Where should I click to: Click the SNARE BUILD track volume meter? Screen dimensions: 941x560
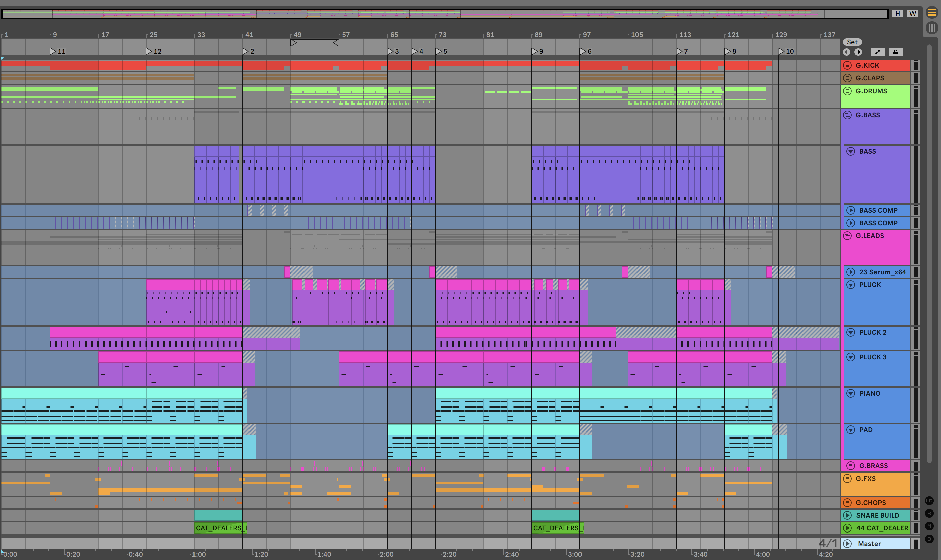[x=916, y=515]
